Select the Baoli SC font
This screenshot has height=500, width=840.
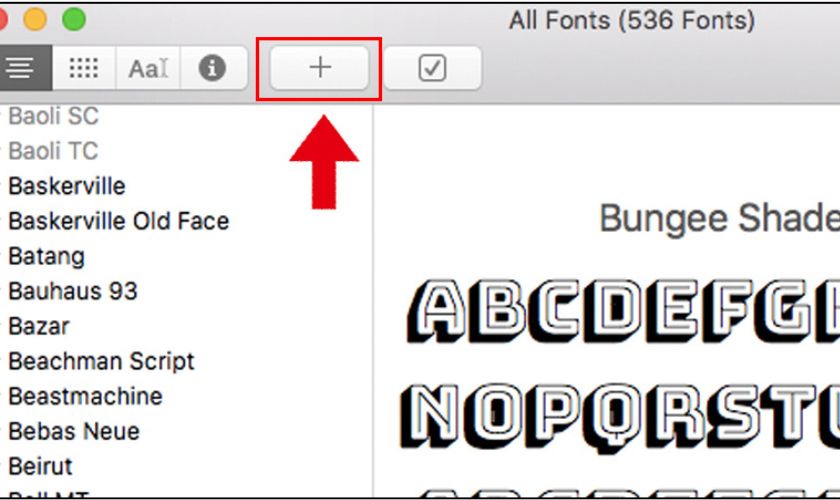[54, 116]
